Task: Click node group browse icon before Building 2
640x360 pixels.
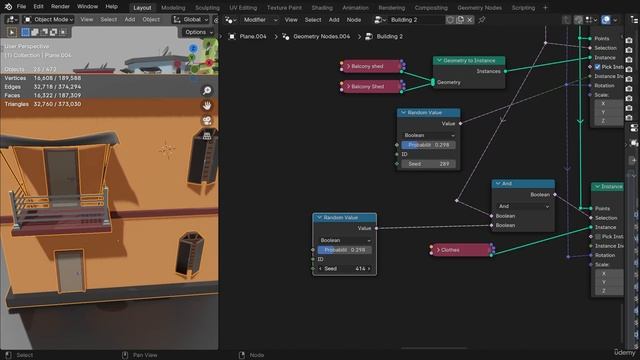Action: (x=380, y=20)
